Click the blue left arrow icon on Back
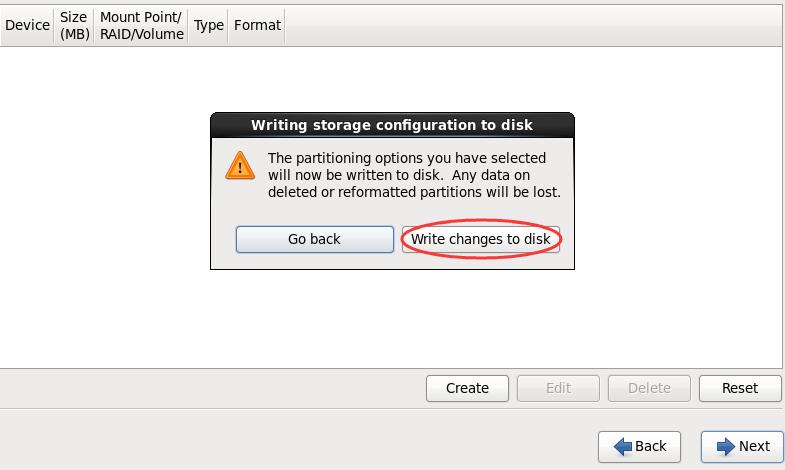The width and height of the screenshot is (785, 470). pos(623,446)
